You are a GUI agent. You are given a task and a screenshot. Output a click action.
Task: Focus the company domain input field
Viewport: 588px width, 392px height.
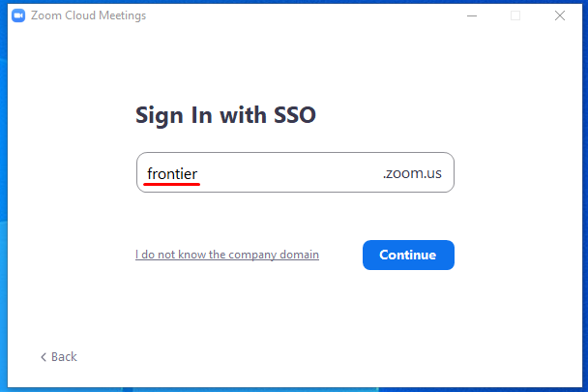point(296,172)
